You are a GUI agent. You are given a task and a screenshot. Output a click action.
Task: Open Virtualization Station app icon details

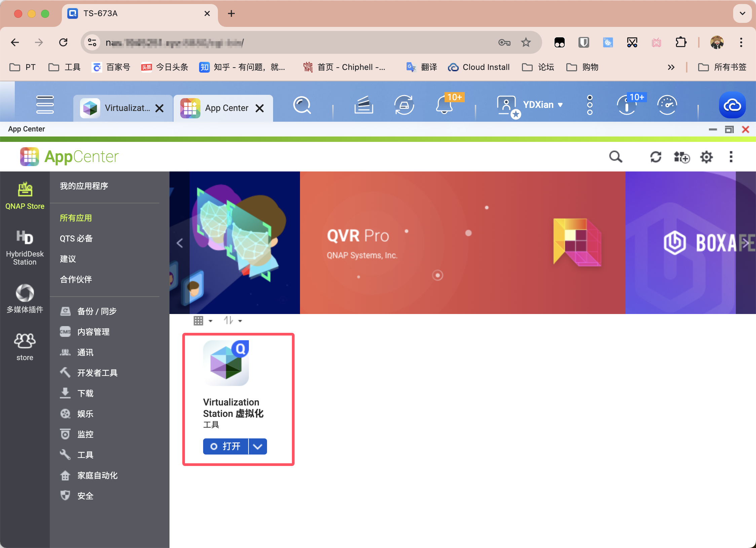pyautogui.click(x=226, y=363)
